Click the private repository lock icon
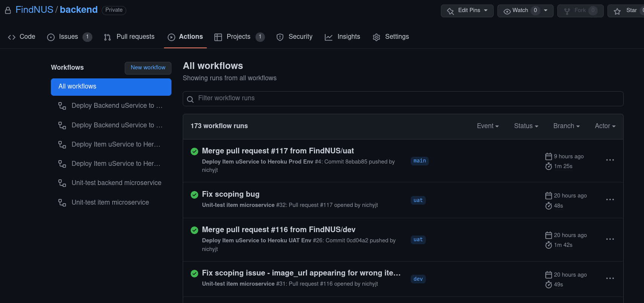 pyautogui.click(x=8, y=11)
